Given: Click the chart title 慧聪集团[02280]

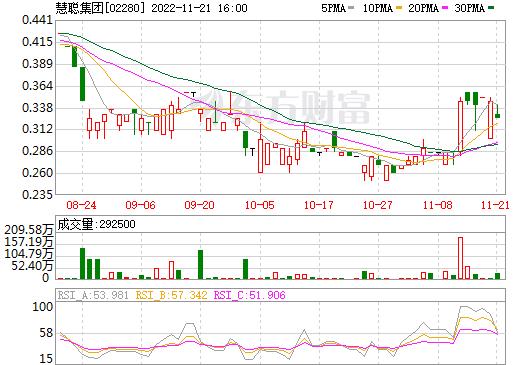Looking at the screenshot, I should coord(101,8).
